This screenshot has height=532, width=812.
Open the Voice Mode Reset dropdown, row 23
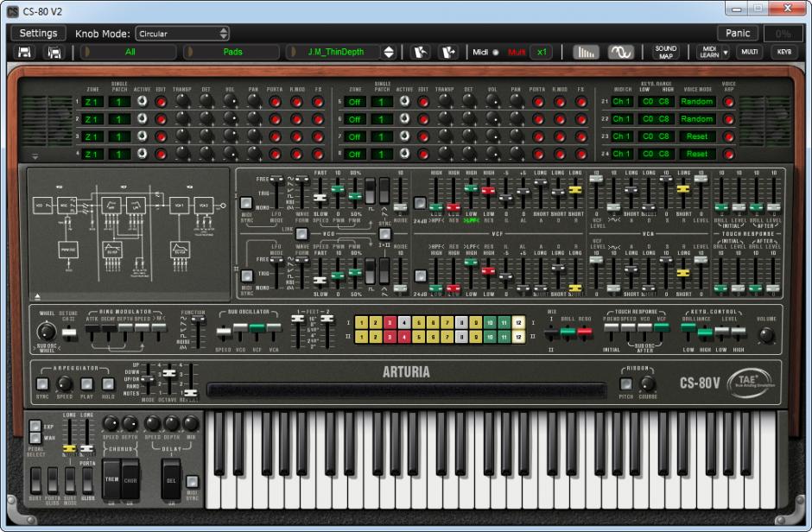[696, 136]
